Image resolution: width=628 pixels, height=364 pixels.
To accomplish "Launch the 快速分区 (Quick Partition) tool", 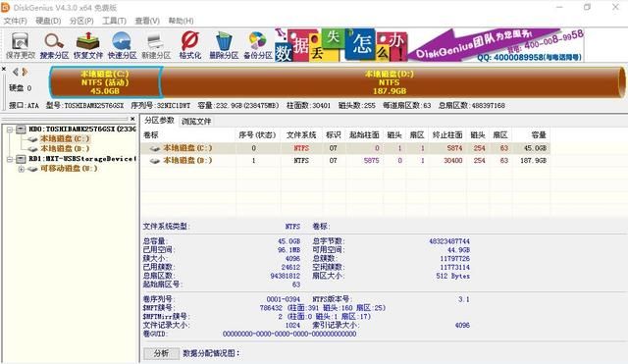I will tap(122, 45).
